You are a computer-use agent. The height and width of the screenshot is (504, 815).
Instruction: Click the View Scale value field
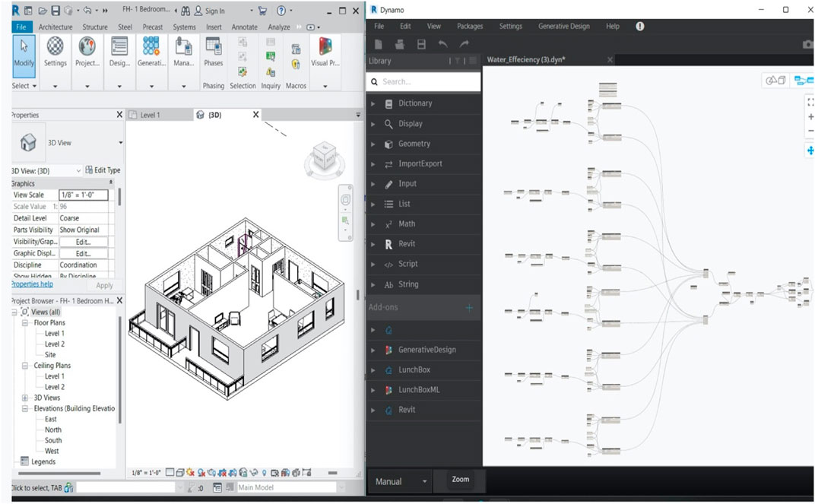[x=84, y=195]
